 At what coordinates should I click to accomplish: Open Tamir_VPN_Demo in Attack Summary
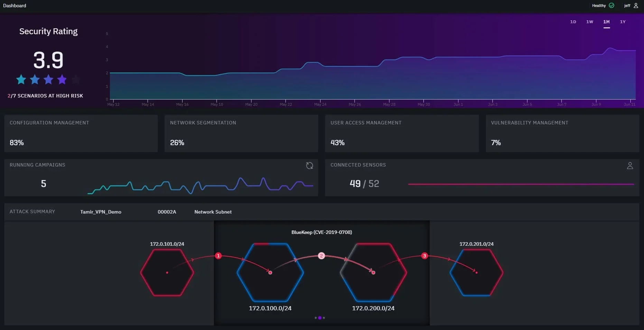click(x=101, y=212)
